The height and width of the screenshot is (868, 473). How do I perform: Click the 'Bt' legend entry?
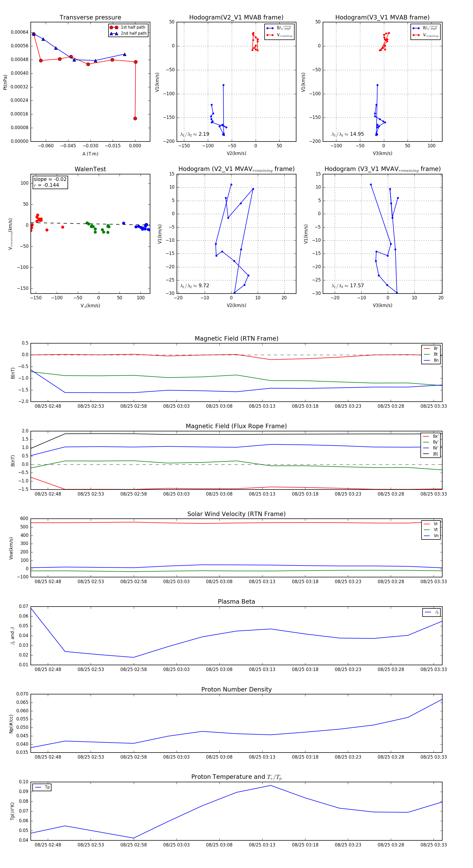(x=431, y=354)
